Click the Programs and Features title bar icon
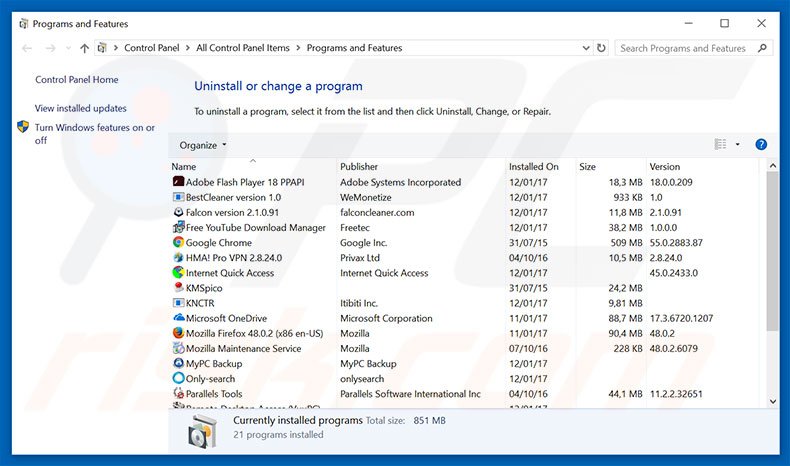Viewport: 790px width, 466px height. point(24,24)
